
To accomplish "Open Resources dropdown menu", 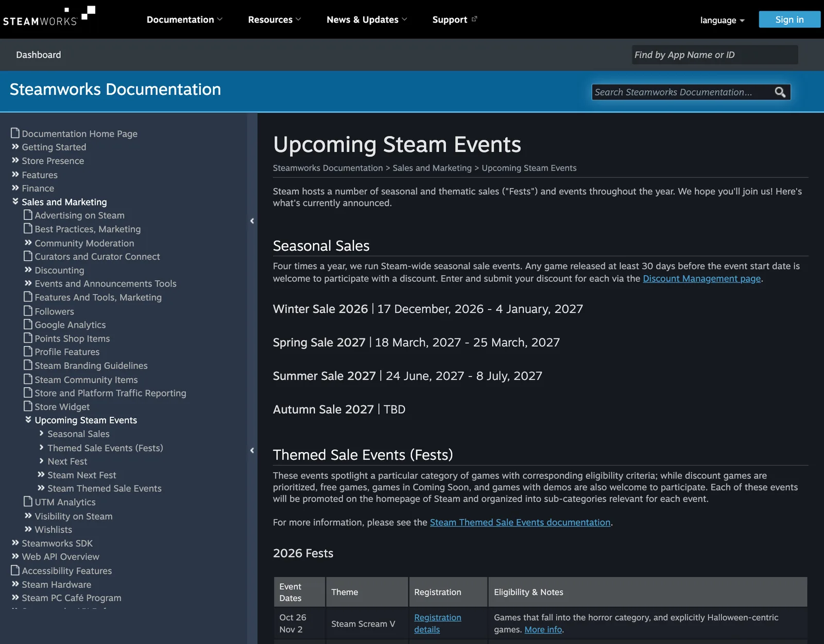I will [274, 20].
